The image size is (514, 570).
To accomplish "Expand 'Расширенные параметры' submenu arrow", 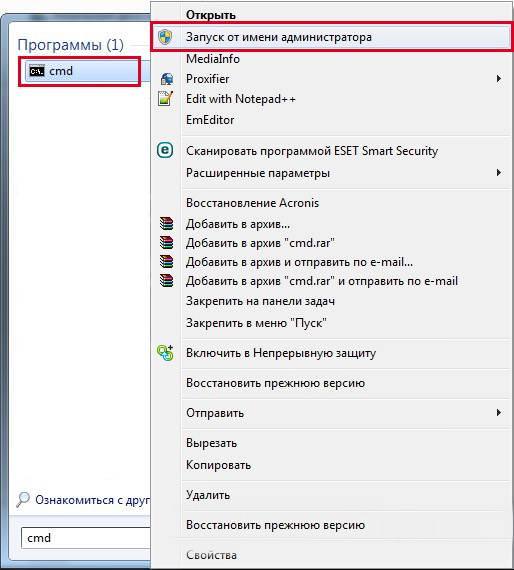I will [499, 173].
